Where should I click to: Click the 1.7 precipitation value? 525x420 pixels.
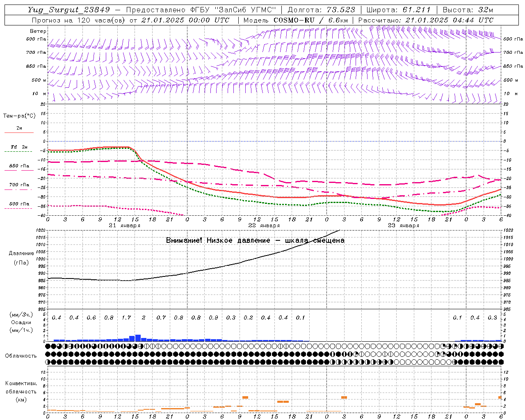coord(126,317)
